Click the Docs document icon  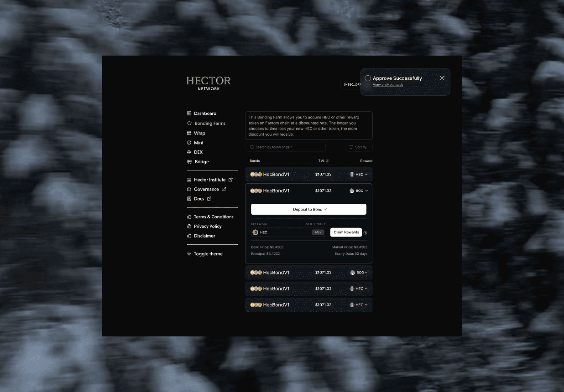click(x=189, y=199)
